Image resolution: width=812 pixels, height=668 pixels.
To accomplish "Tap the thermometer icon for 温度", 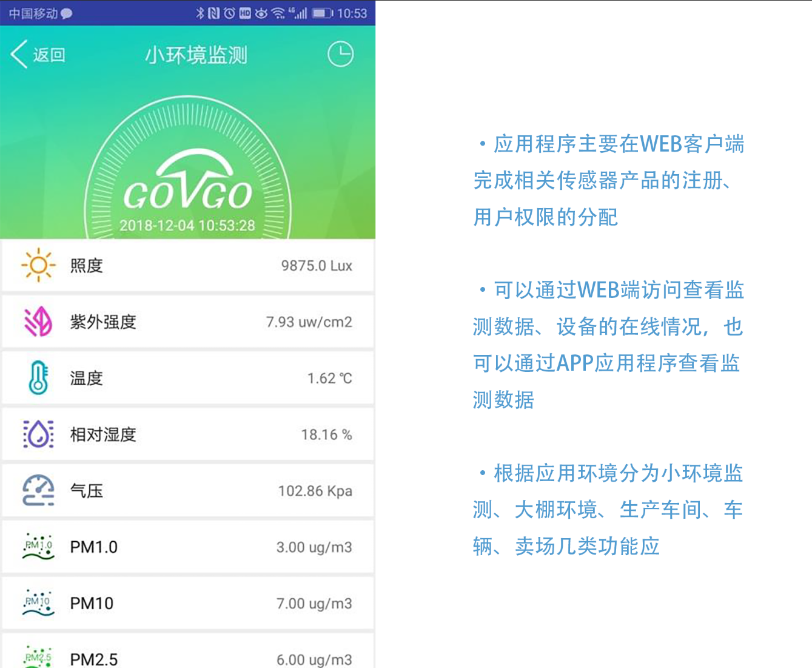I will pyautogui.click(x=38, y=377).
